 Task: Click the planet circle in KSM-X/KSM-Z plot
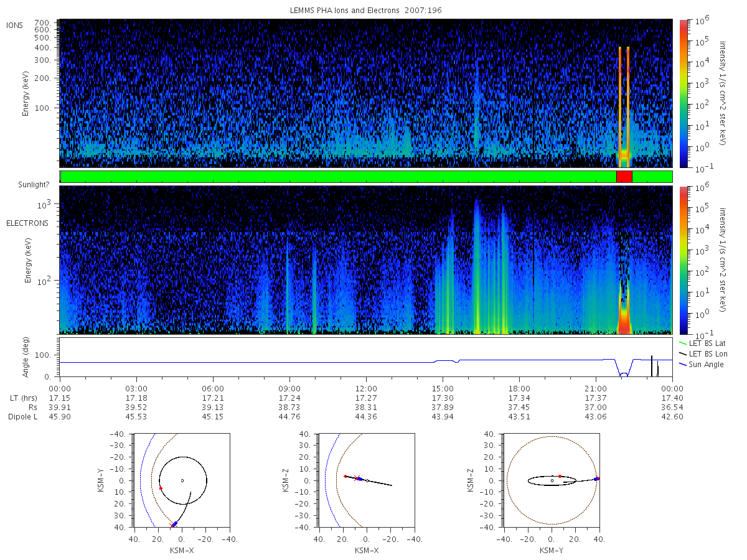(x=367, y=480)
